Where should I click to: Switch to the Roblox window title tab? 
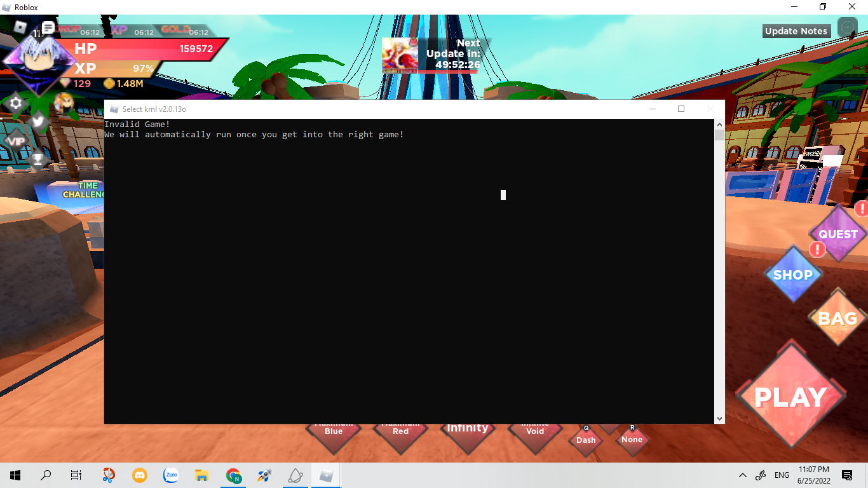point(25,7)
